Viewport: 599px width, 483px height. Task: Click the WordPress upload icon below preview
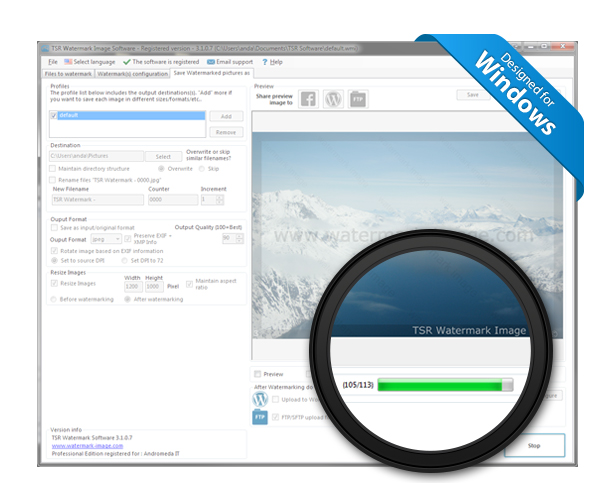tap(260, 399)
